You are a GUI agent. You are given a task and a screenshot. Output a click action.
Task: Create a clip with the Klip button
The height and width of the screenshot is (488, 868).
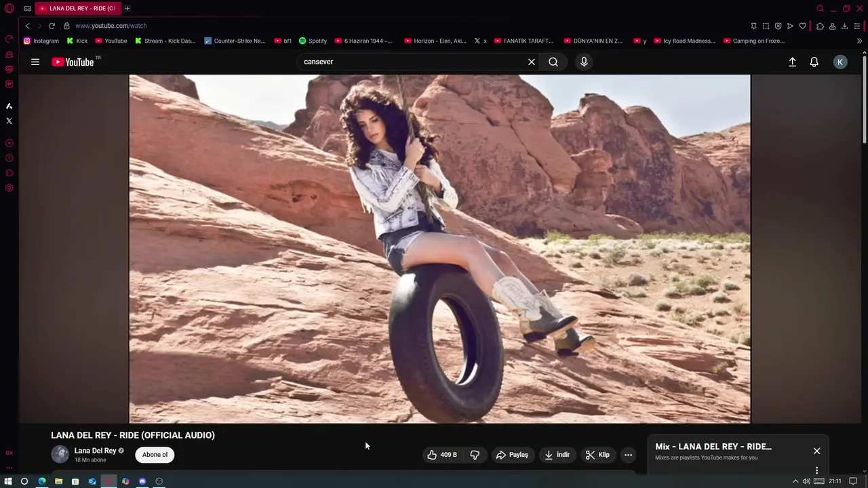click(597, 455)
